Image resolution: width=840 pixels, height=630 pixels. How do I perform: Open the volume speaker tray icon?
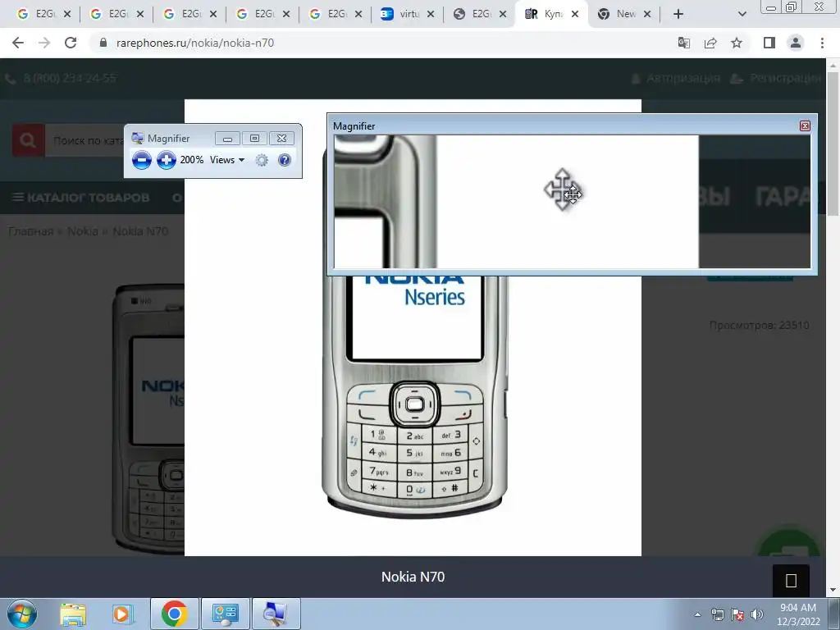click(757, 614)
